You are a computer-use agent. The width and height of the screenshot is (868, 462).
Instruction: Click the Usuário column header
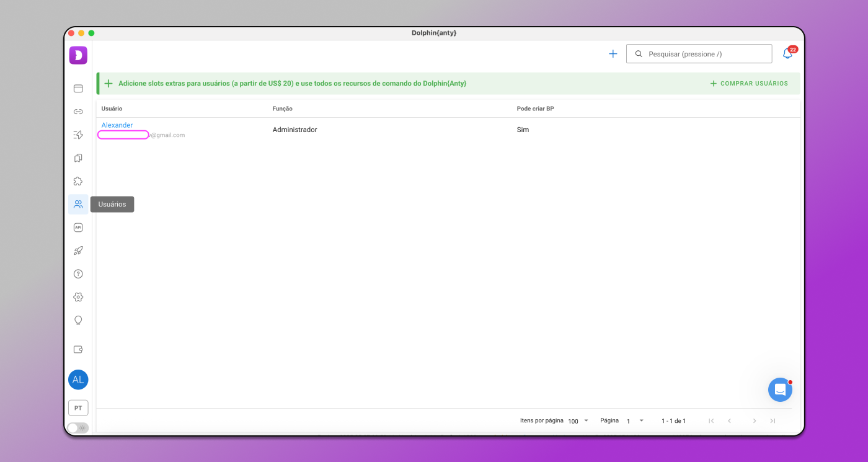click(x=112, y=109)
